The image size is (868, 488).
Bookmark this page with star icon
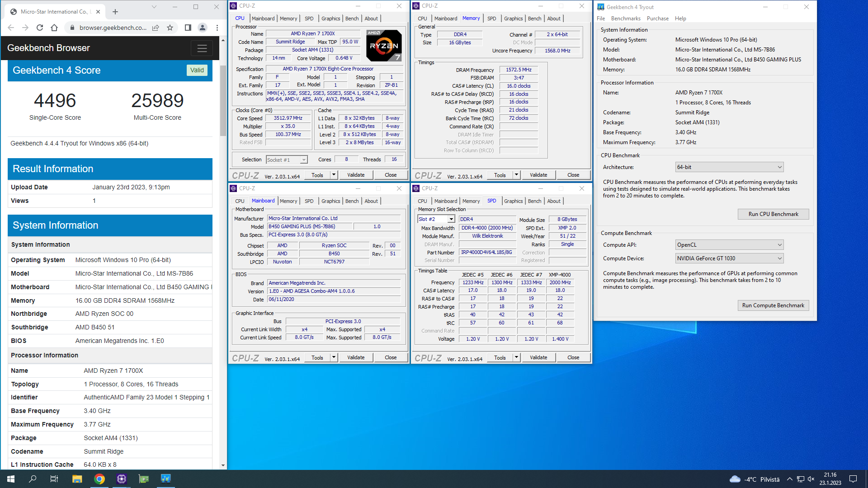[170, 28]
